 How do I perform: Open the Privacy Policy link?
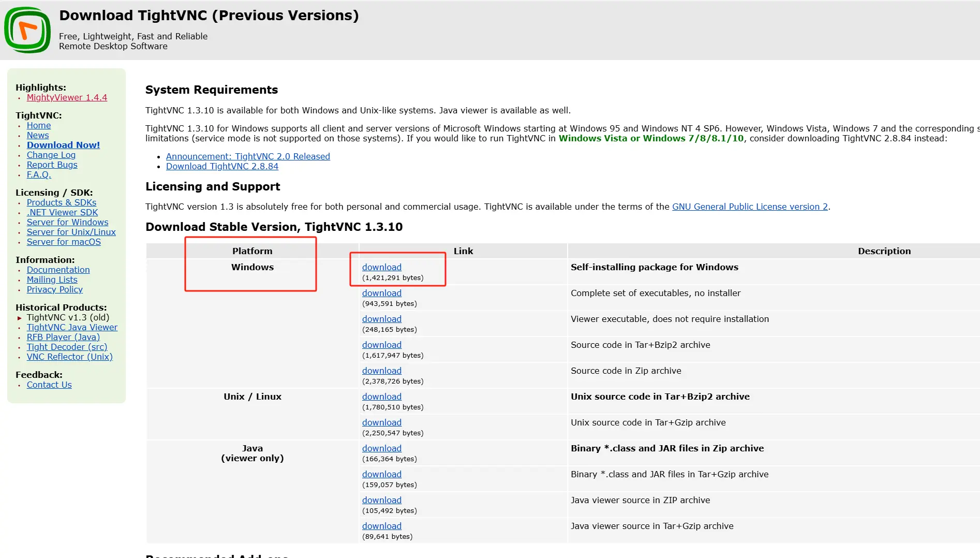(55, 289)
